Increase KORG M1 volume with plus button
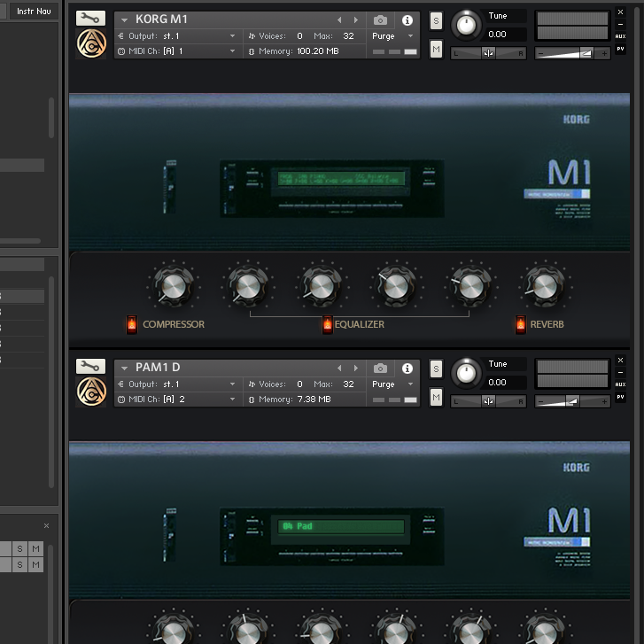This screenshot has height=644, width=644. 604,53
